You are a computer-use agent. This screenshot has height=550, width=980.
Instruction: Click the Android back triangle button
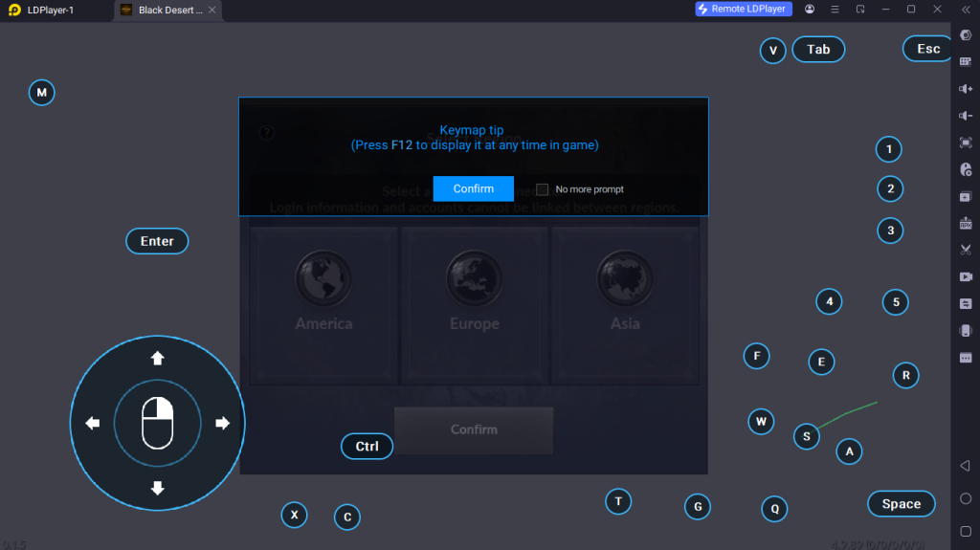pyautogui.click(x=966, y=466)
